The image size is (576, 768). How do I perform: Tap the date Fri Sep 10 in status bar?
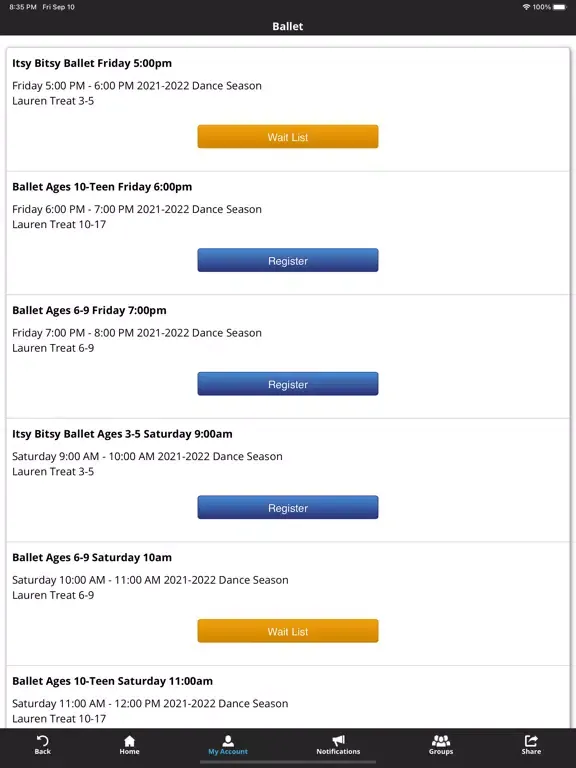click(58, 7)
